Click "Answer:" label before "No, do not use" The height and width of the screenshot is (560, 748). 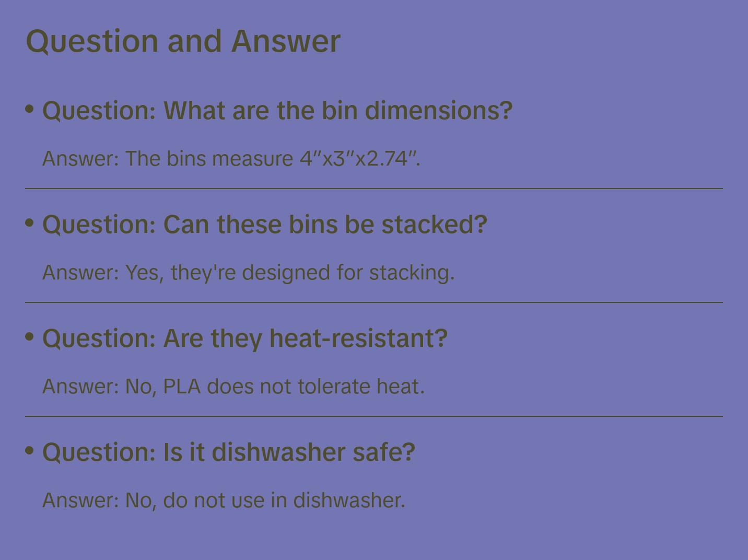(80, 500)
